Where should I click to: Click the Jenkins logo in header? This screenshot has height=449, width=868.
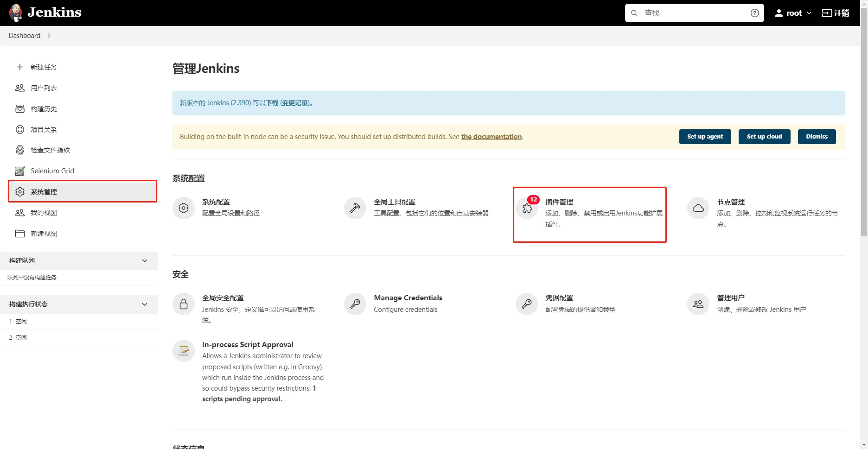[45, 13]
